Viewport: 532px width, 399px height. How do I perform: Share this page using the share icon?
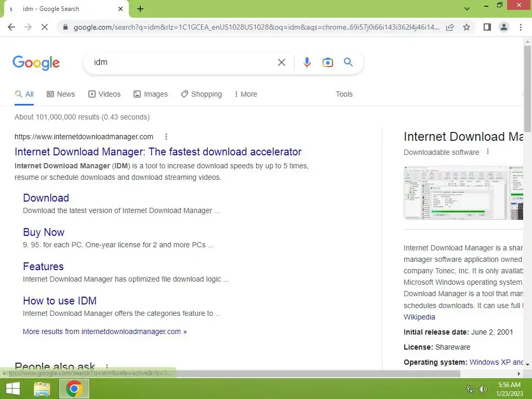(x=450, y=27)
